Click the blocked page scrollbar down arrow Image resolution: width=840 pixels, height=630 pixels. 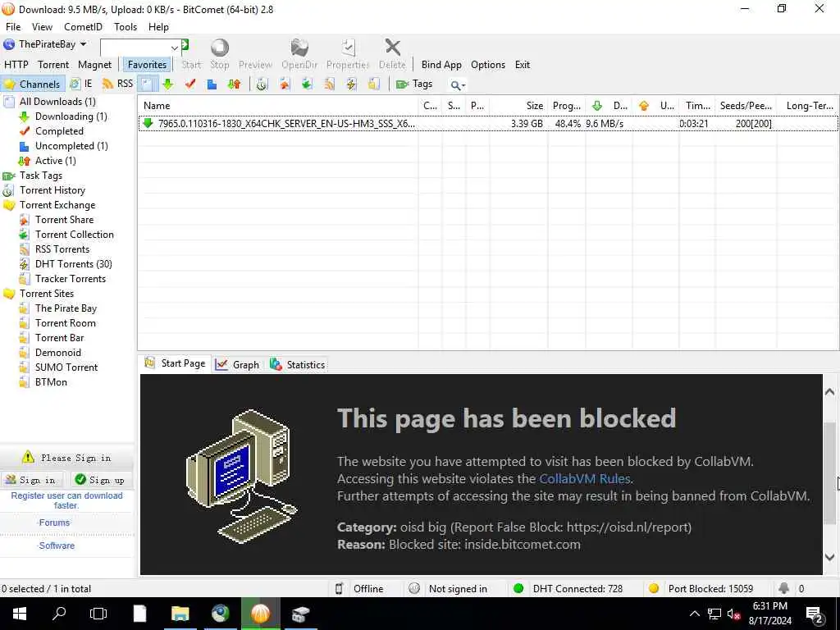pos(830,557)
